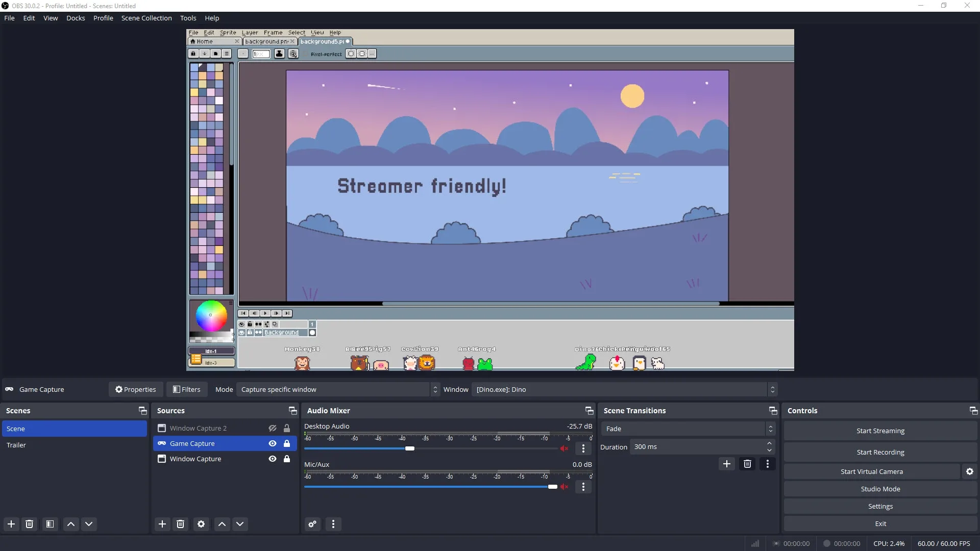The height and width of the screenshot is (551, 980).
Task: Click Start Streaming
Action: pyautogui.click(x=880, y=431)
